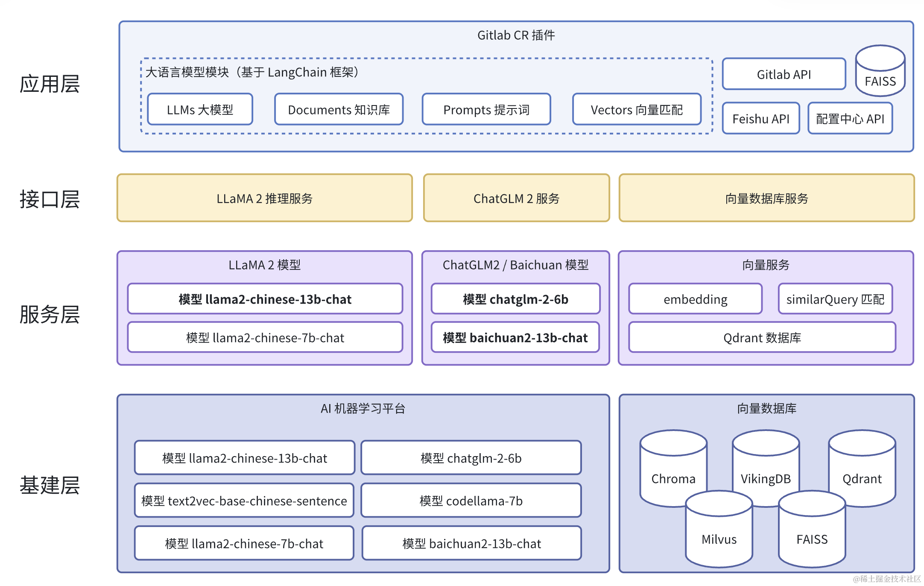The image size is (924, 586).
Task: Click the FAISS cylinder in 向量数据库
Action: [812, 529]
